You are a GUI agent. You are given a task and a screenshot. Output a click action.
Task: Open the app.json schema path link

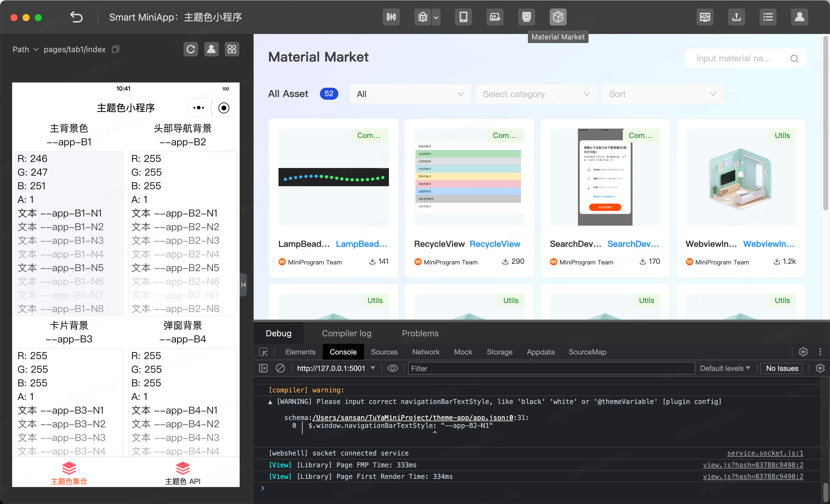pos(413,418)
